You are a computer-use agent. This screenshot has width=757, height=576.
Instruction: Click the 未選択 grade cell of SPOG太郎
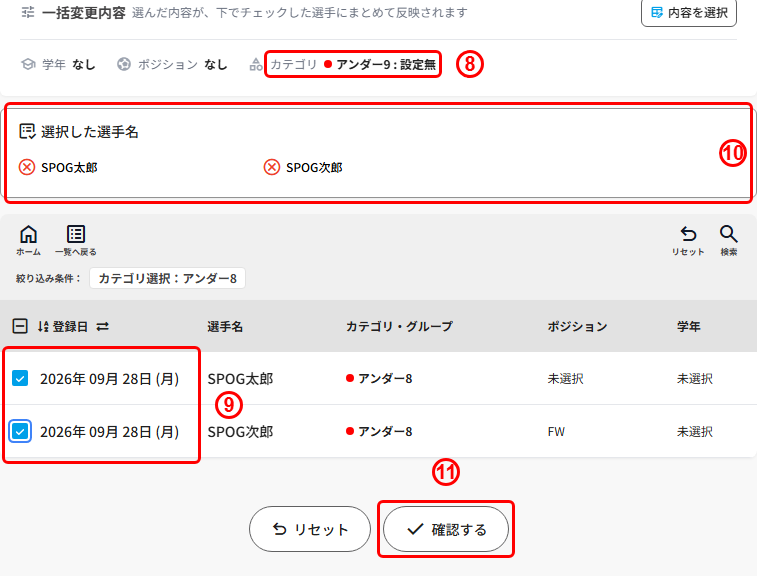click(695, 379)
